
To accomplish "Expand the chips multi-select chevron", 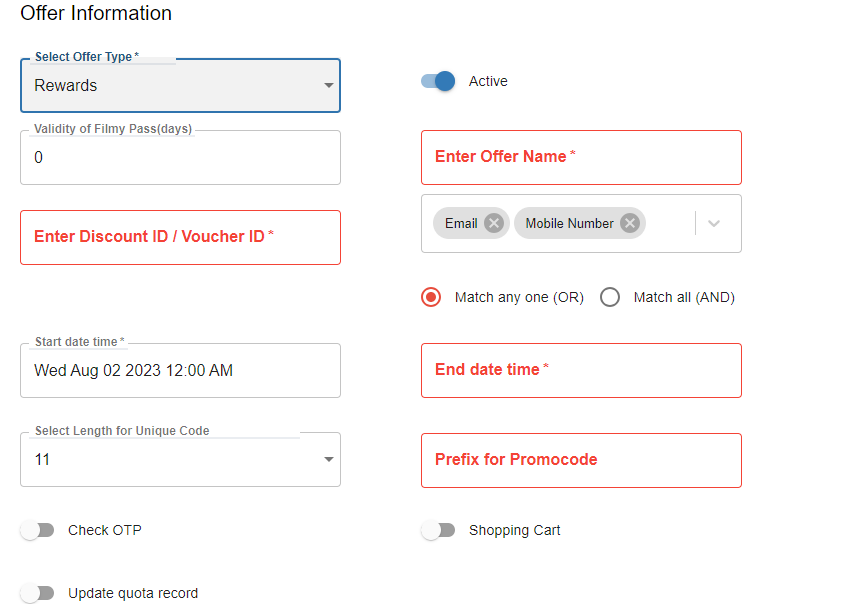I will click(714, 224).
